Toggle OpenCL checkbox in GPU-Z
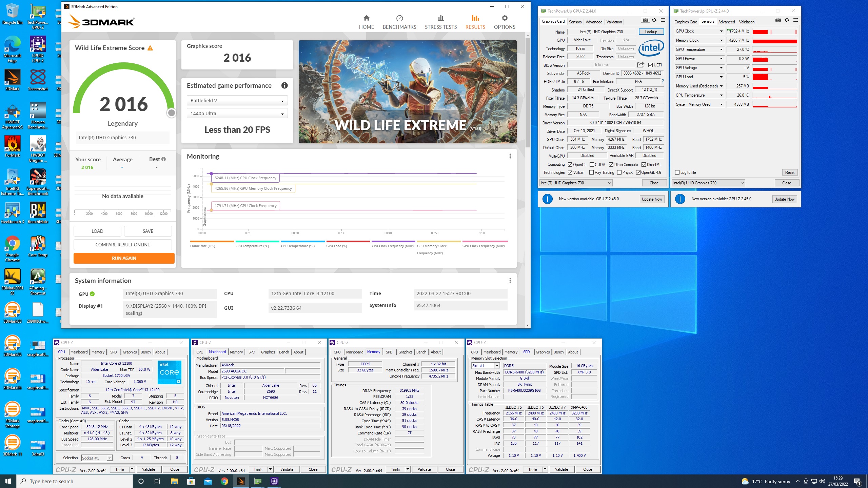Screen dimensions: 868x488 pos(570,165)
